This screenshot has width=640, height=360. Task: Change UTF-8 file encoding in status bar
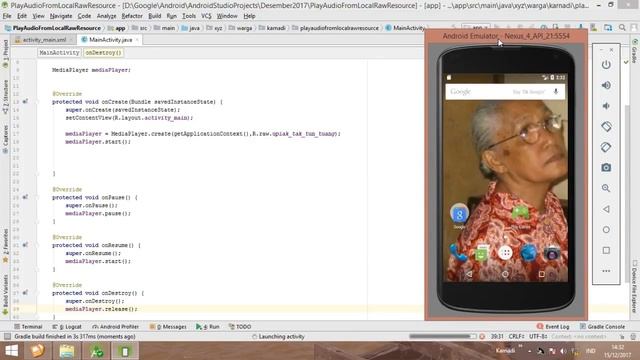point(538,336)
